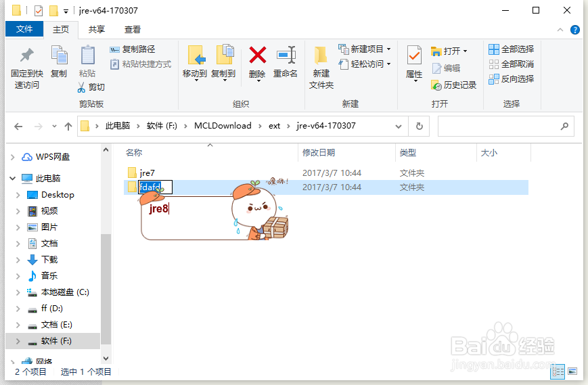Screen dimensions: 588x385
Task: Switch to Share (共享) tab
Action: [x=96, y=29]
